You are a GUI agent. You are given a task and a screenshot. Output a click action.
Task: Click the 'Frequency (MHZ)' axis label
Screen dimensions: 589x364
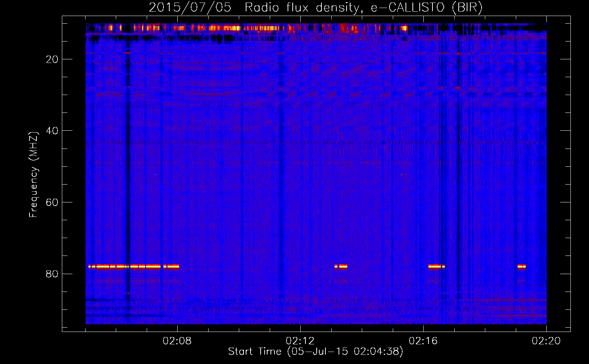tap(33, 175)
